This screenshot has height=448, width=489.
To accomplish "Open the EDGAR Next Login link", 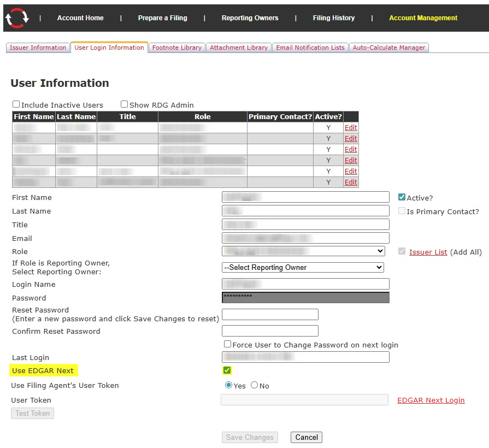I will (431, 400).
